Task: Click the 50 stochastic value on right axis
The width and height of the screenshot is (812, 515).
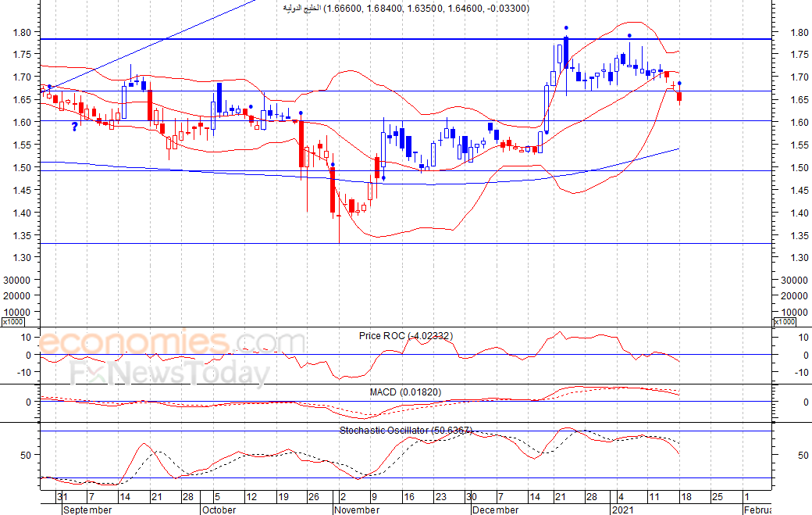Action: [x=803, y=455]
